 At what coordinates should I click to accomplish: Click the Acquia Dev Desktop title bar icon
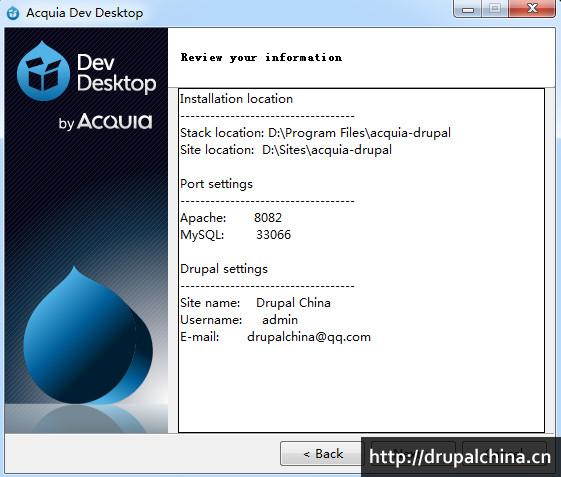13,13
